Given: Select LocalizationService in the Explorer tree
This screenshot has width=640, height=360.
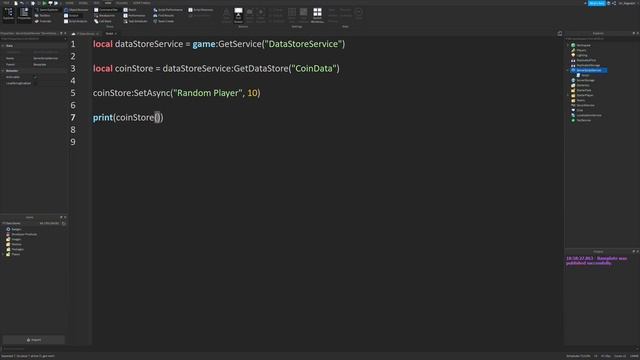Looking at the screenshot, I should [x=586, y=115].
